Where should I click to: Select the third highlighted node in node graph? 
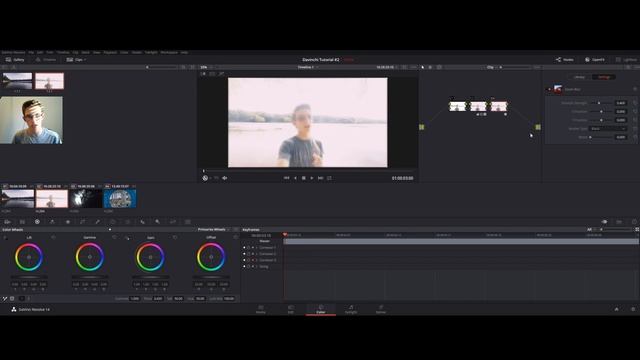pos(499,106)
